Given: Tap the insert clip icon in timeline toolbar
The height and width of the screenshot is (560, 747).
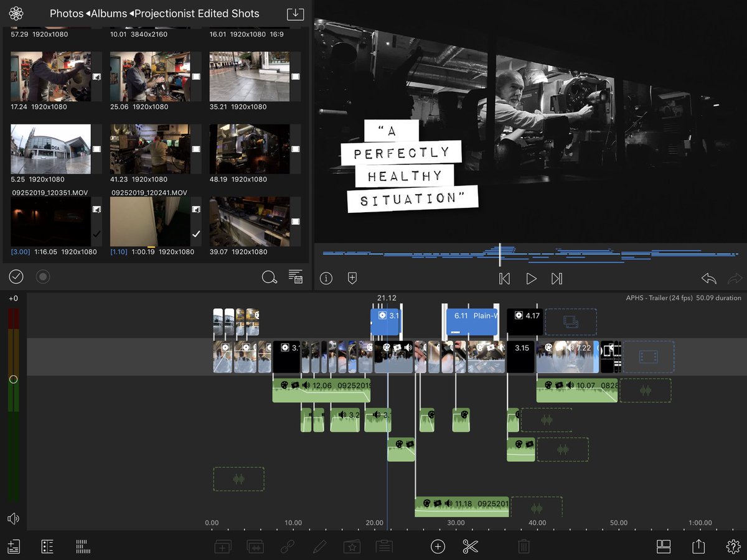Looking at the screenshot, I should 222,547.
